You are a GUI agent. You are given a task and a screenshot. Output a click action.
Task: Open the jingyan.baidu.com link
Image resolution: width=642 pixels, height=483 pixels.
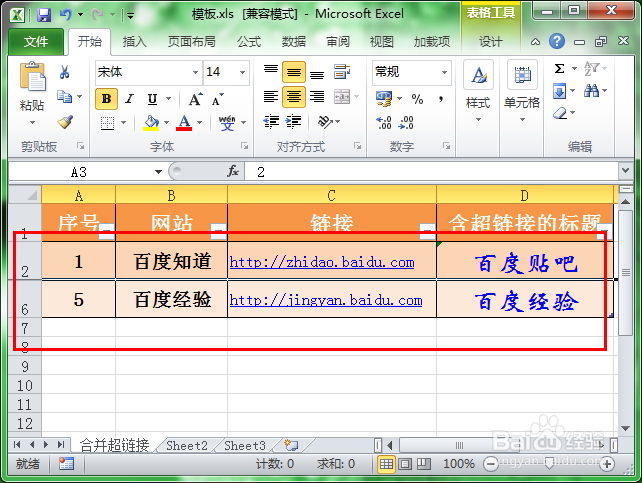(x=326, y=300)
